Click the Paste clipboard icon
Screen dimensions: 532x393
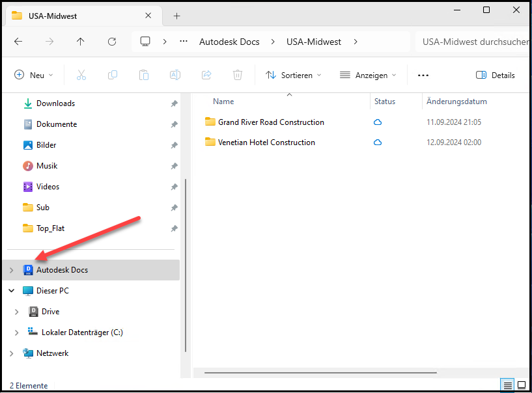[144, 75]
